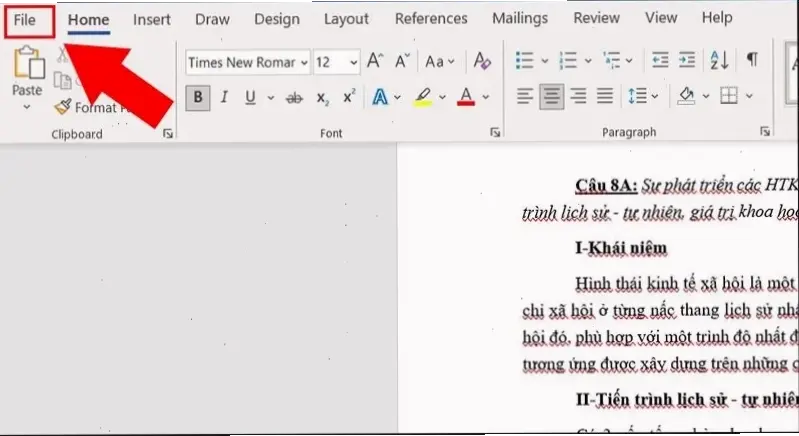Screen dimensions: 799x436
Task: Increase paragraph indent
Action: tap(687, 60)
